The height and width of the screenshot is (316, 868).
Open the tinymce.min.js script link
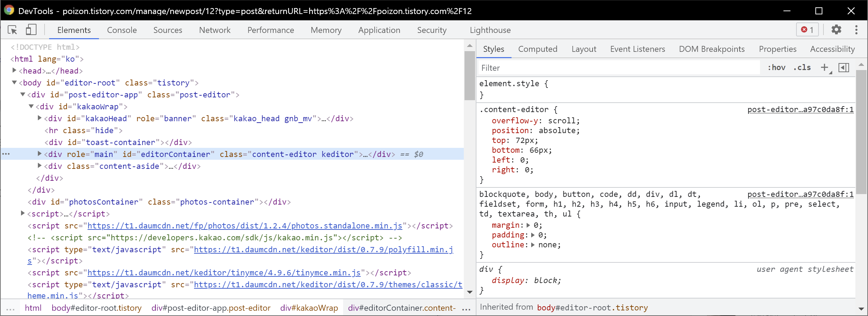click(224, 273)
